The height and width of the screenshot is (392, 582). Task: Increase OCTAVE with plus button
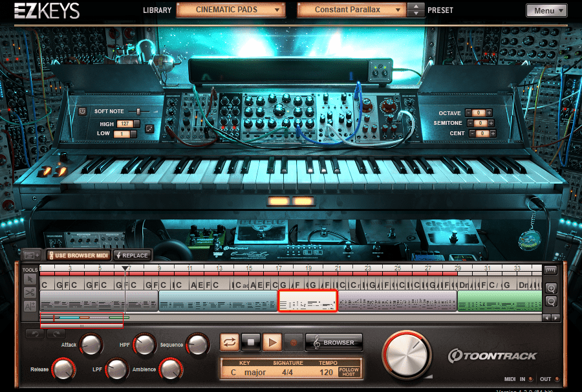(490, 113)
